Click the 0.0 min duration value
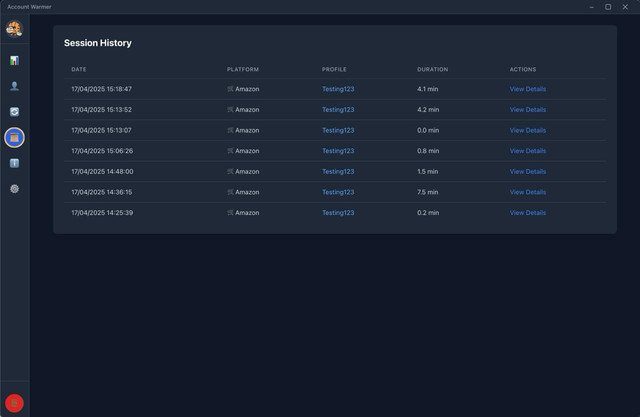The height and width of the screenshot is (417, 640). point(428,130)
